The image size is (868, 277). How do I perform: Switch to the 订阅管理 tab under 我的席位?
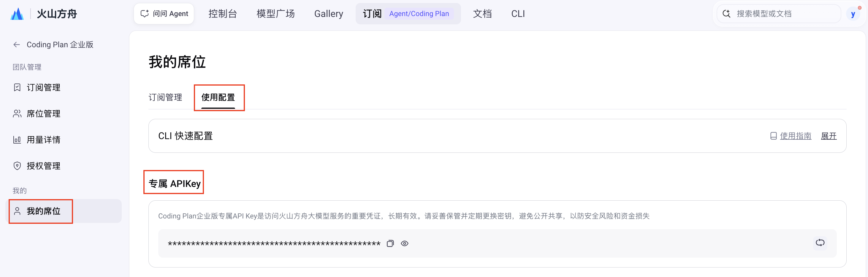165,97
